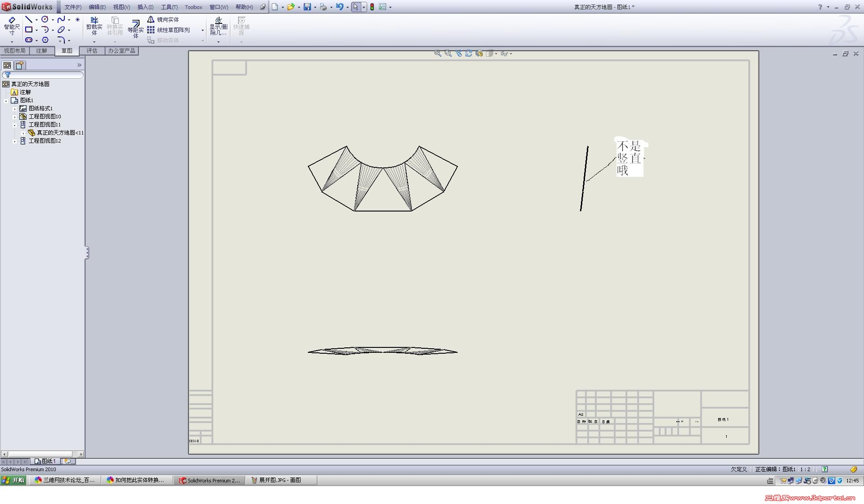
Task: Open the Linear Sketch Pattern dropdown arrow
Action: pos(202,30)
